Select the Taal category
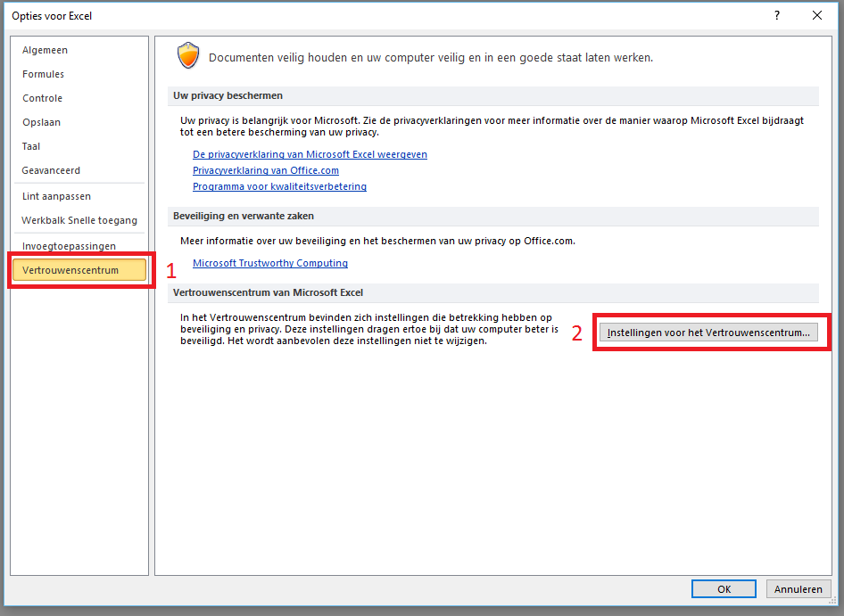The height and width of the screenshot is (616, 844). [31, 146]
